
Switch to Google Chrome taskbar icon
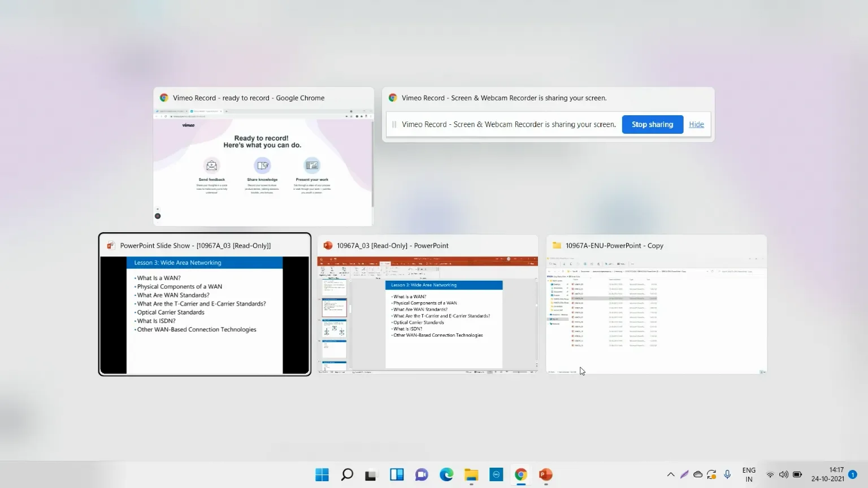521,474
